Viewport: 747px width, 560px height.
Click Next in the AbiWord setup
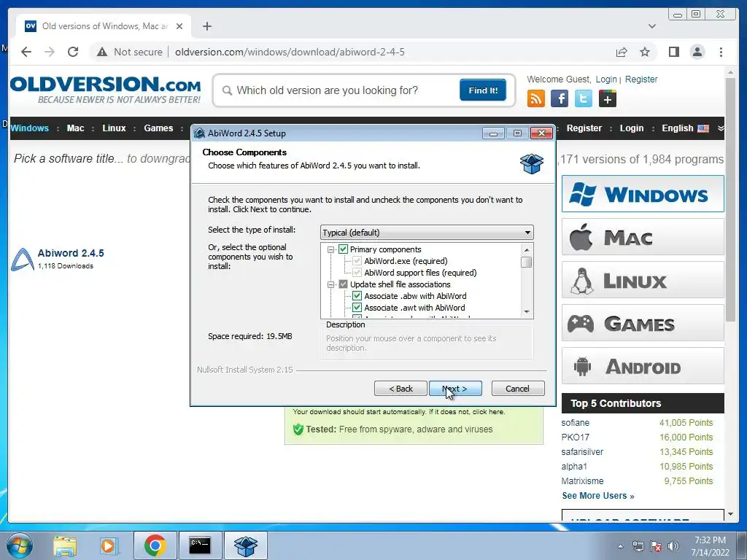click(455, 389)
